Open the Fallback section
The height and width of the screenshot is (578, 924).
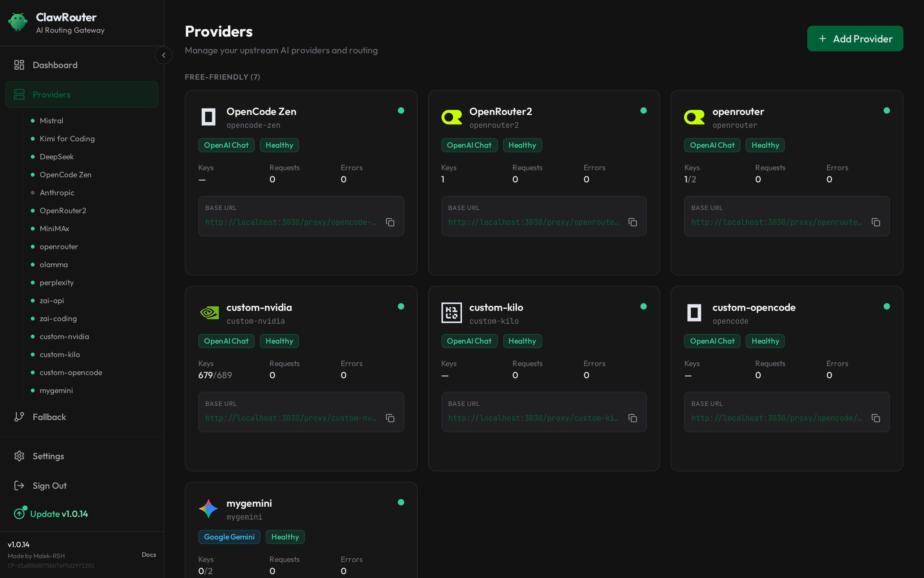82,417
